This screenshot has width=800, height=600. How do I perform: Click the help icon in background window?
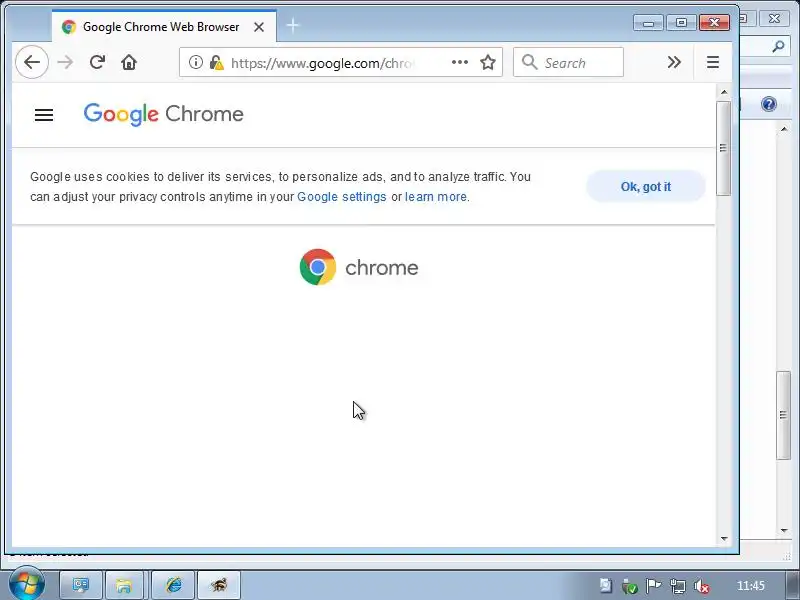click(x=768, y=104)
